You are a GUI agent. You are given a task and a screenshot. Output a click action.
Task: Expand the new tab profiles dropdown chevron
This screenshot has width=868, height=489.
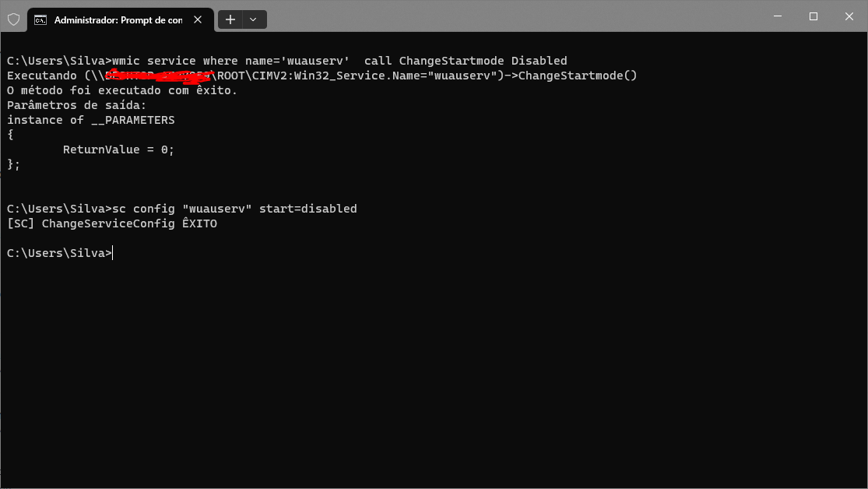pos(254,20)
